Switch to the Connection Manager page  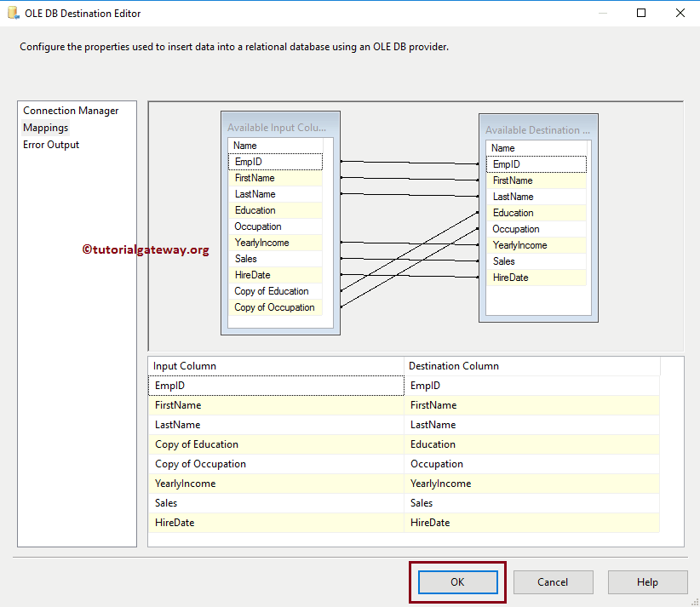(x=72, y=111)
